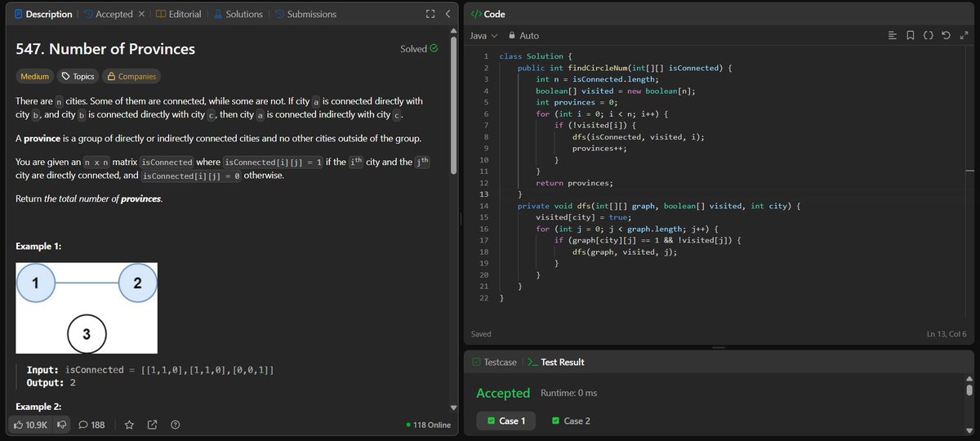Open the Topics tag
The image size is (980, 441).
(78, 76)
